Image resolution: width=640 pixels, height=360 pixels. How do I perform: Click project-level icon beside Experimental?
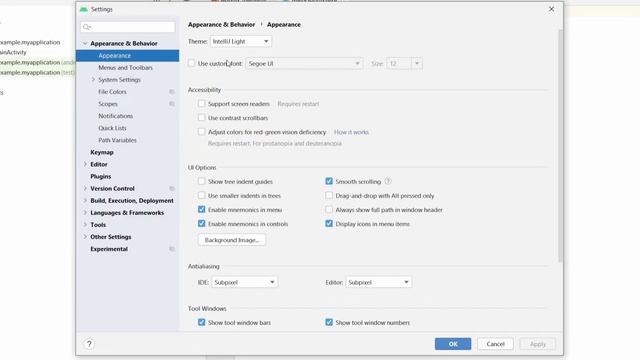pyautogui.click(x=172, y=249)
